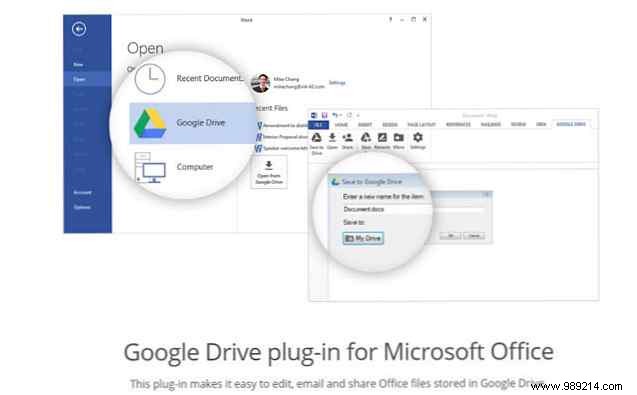Click the My Drive folder button
Screen dimensions: 637x395
coord(363,238)
